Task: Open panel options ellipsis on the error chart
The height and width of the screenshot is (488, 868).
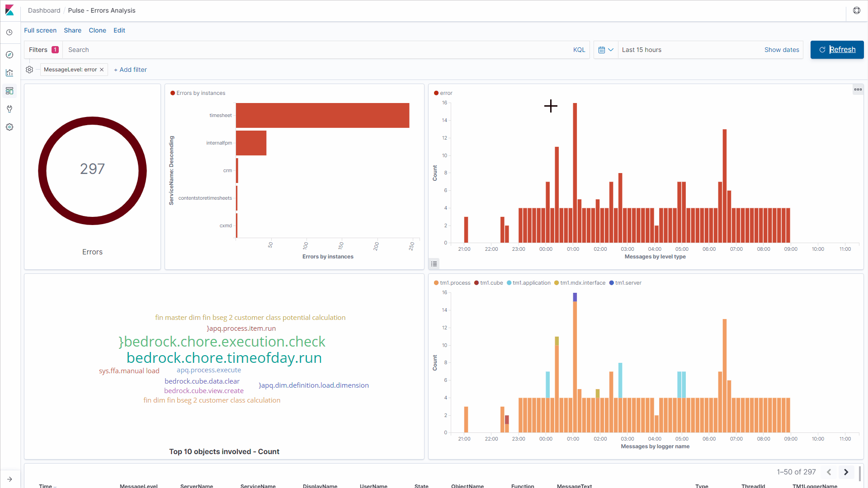Action: [858, 89]
